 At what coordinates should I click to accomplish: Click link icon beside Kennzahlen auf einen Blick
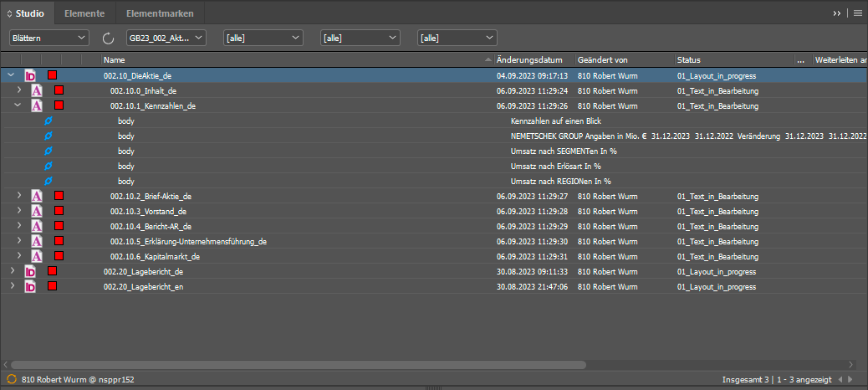tap(49, 121)
